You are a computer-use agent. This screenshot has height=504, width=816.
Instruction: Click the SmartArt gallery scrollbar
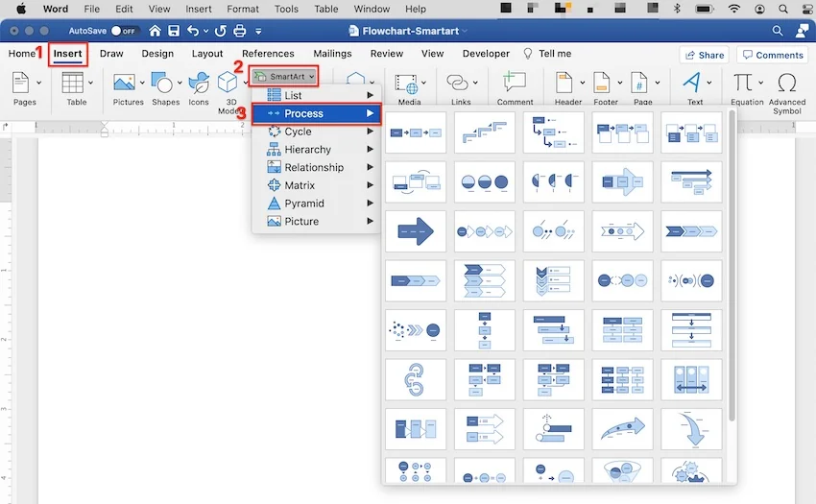732,266
